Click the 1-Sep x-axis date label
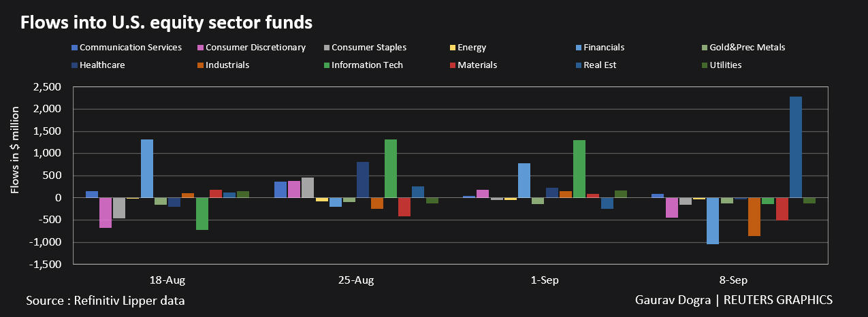This screenshot has height=317, width=868. 544,280
